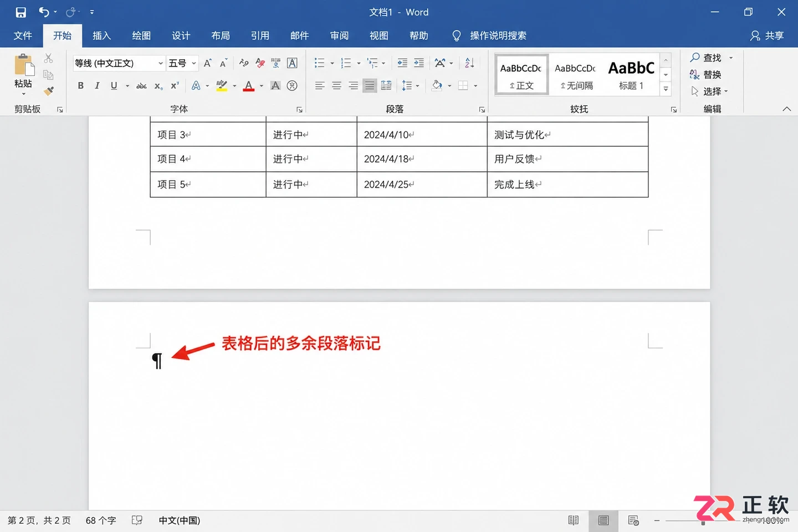Image resolution: width=798 pixels, height=532 pixels.
Task: Apply the red font color swatch
Action: pyautogui.click(x=249, y=86)
